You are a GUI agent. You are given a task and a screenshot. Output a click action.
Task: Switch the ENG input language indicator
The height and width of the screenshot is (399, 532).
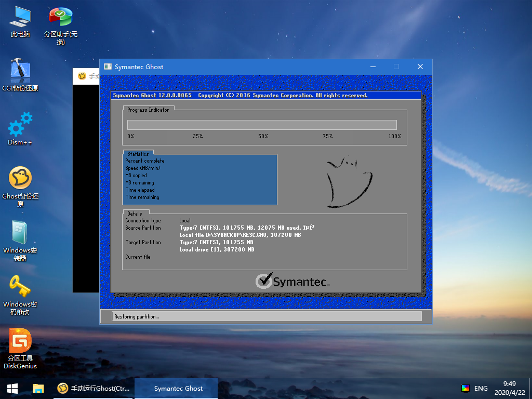tap(481, 389)
